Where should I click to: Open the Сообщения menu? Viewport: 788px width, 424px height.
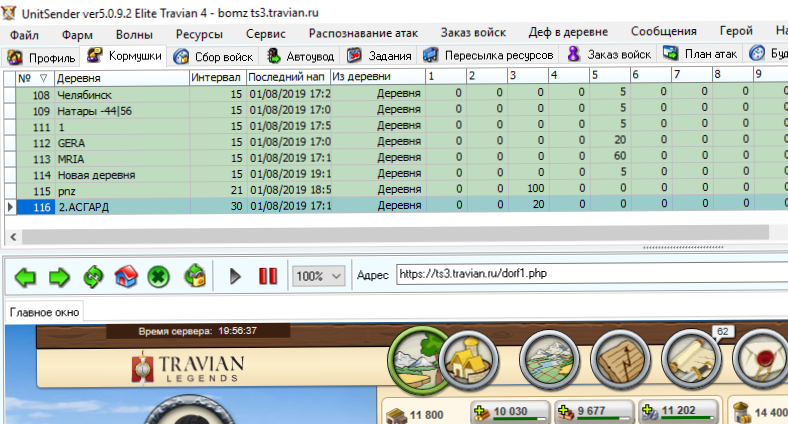pyautogui.click(x=664, y=32)
